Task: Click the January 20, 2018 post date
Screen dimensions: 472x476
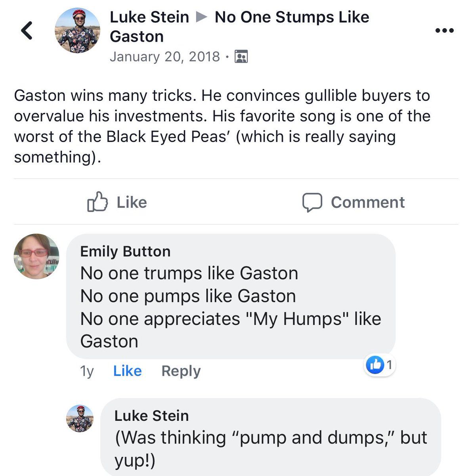Action: click(164, 57)
